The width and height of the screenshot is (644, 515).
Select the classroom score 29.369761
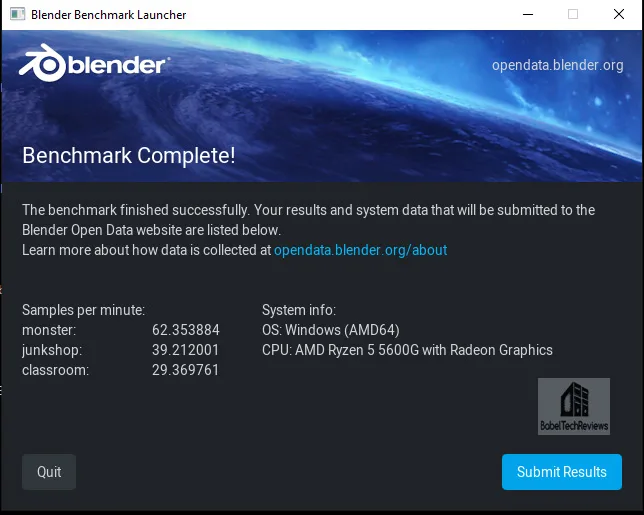coord(185,370)
